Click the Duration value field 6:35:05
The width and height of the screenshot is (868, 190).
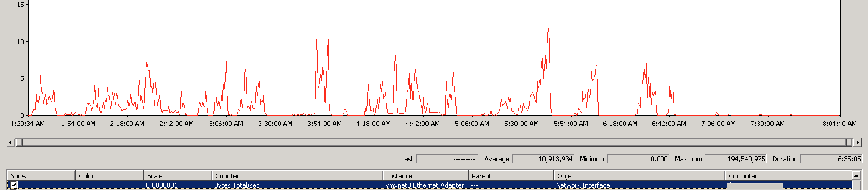pyautogui.click(x=831, y=159)
